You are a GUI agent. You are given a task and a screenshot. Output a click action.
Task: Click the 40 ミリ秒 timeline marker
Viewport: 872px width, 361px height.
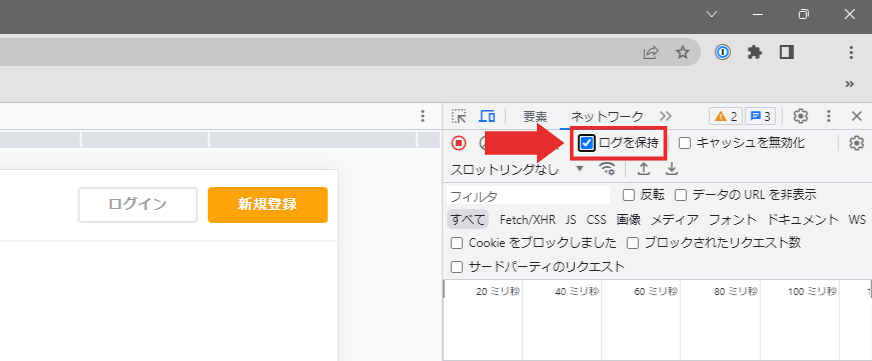(x=577, y=291)
